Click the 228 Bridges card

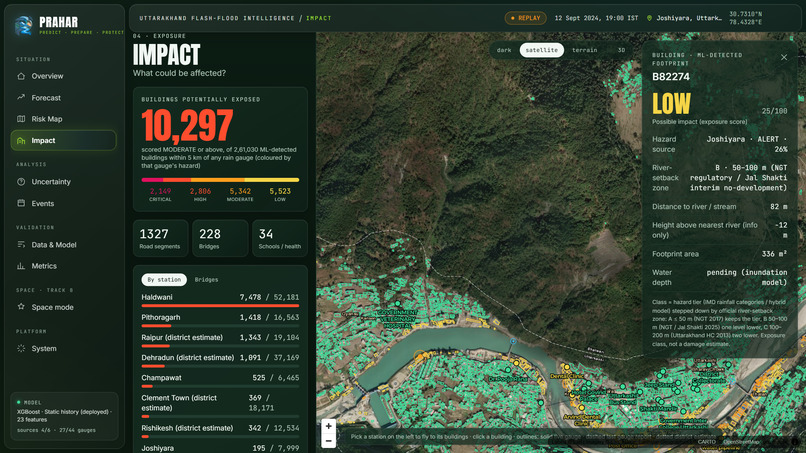220,239
